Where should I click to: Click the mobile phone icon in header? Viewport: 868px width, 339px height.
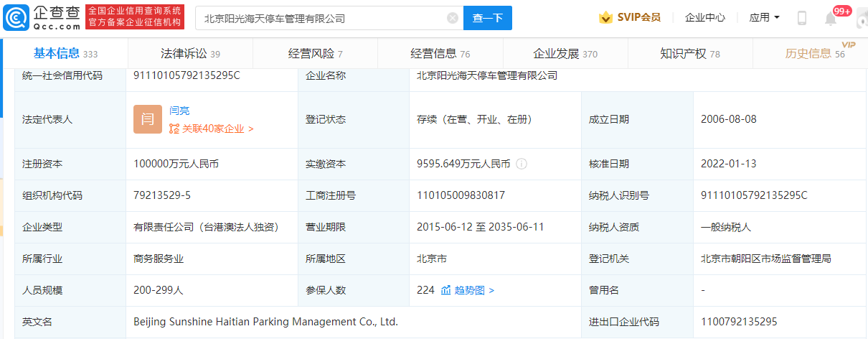(802, 18)
